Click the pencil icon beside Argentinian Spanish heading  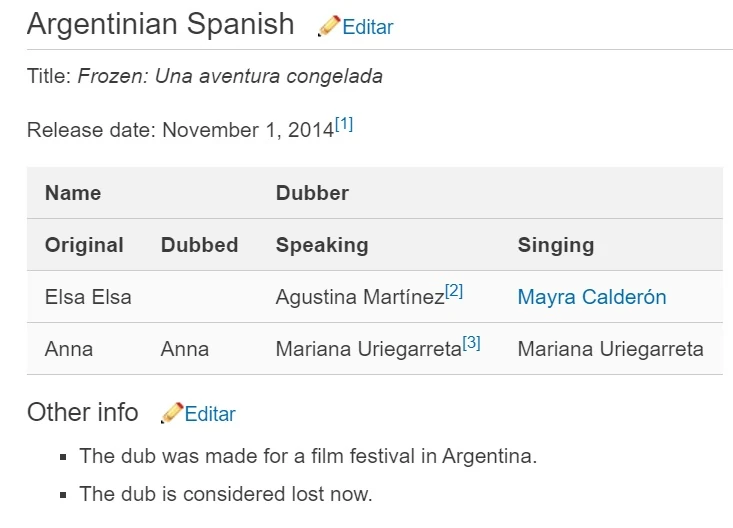(x=329, y=27)
